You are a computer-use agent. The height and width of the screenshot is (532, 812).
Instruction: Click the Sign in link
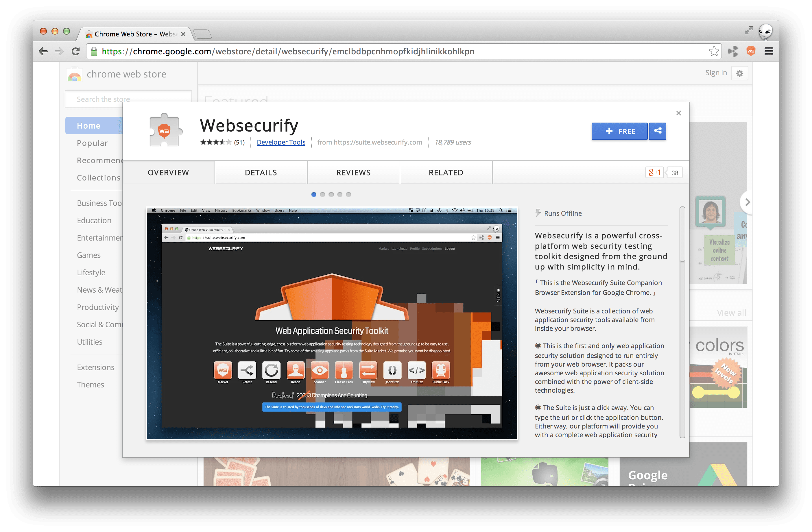716,73
